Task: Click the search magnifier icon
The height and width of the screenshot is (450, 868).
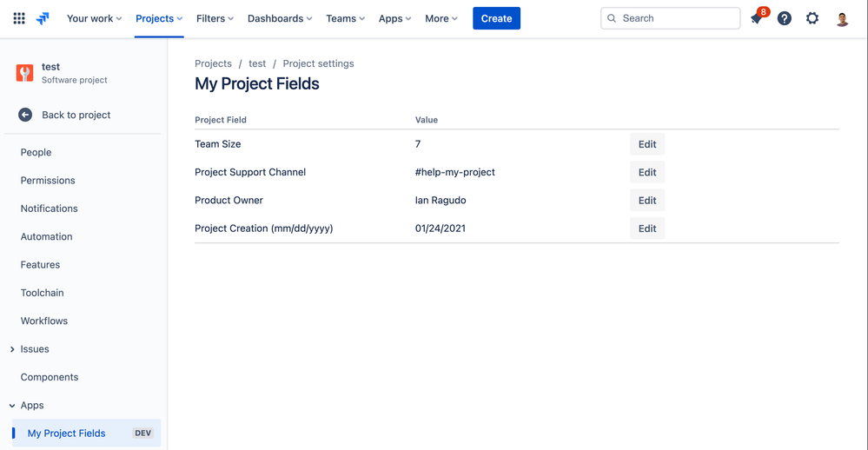Action: tap(612, 18)
